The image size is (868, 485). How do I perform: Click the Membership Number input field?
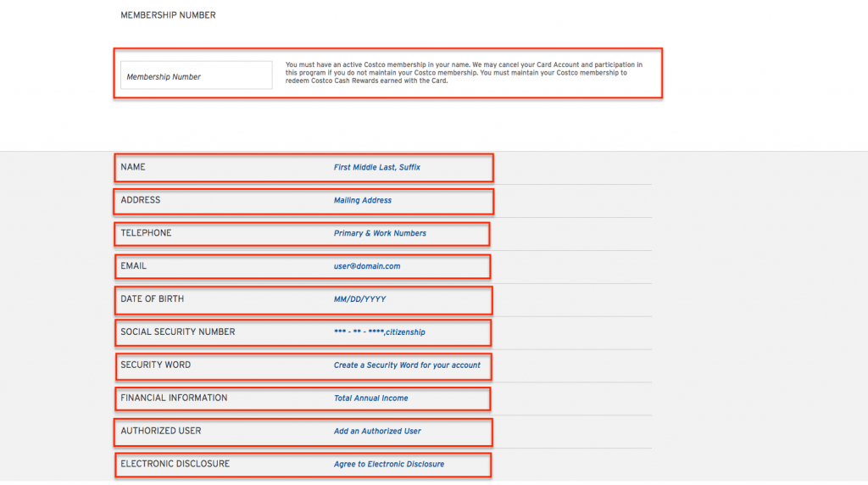point(196,75)
